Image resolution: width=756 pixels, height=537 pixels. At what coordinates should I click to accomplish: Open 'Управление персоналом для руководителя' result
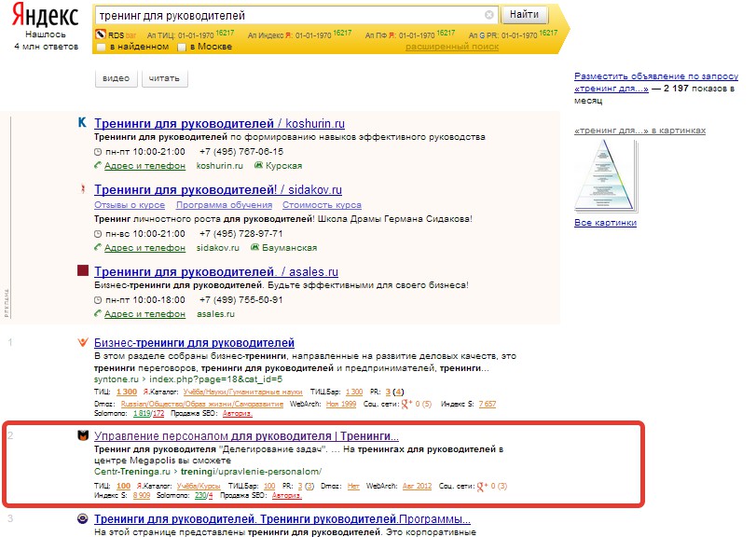click(x=246, y=435)
